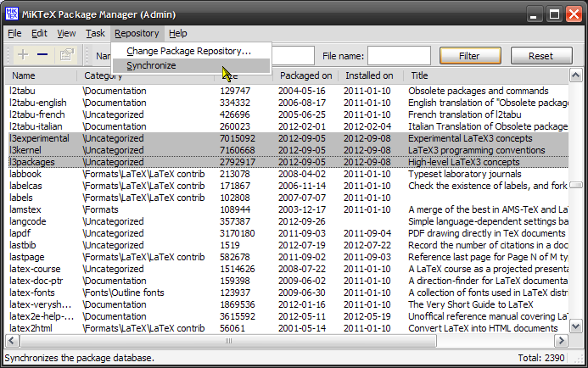Select the l2tabu-french package row
Image resolution: width=588 pixels, height=368 pixels.
[x=287, y=114]
